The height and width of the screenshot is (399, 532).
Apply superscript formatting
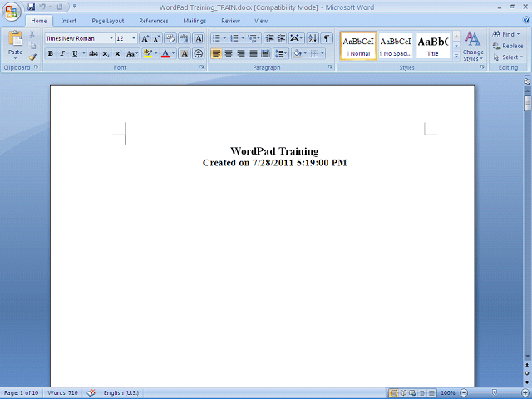[x=118, y=53]
